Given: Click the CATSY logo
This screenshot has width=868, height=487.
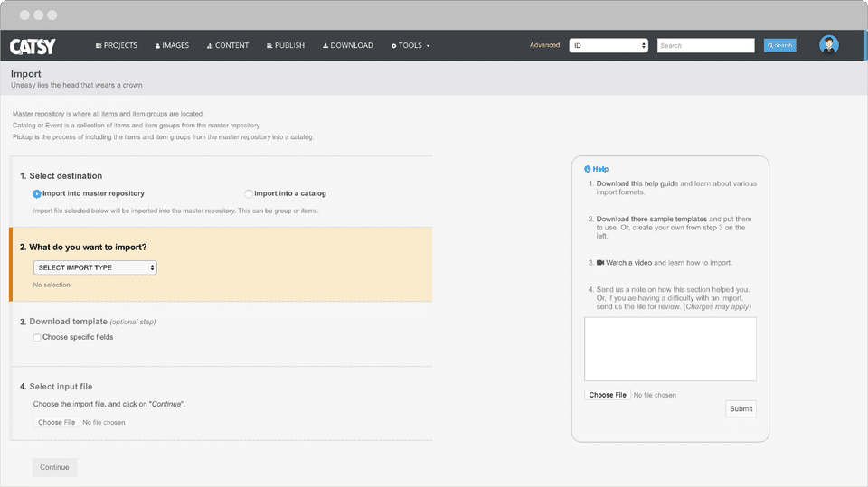Looking at the screenshot, I should click(x=33, y=45).
